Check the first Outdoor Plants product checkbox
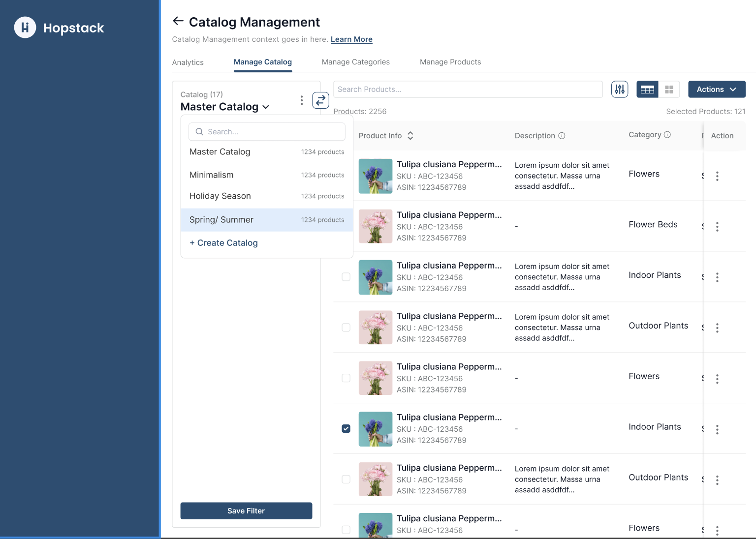This screenshot has width=756, height=539. pyautogui.click(x=346, y=328)
